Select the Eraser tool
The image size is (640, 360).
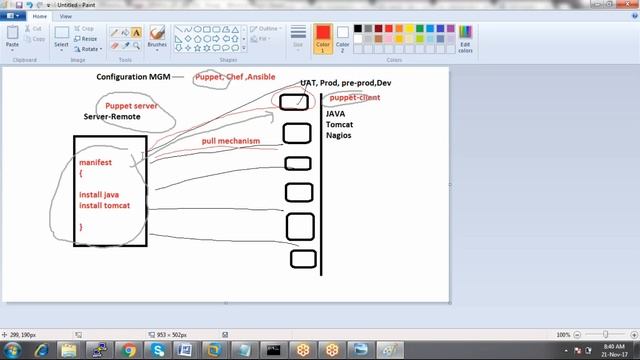click(x=115, y=45)
